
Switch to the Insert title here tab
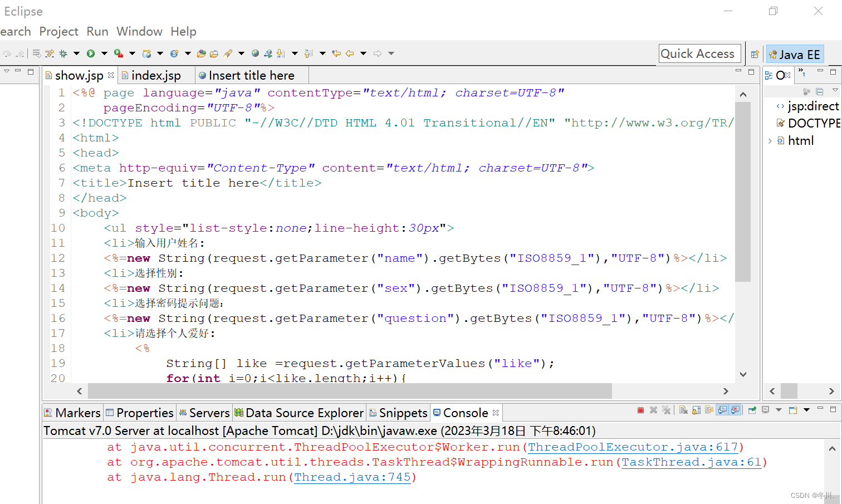252,75
